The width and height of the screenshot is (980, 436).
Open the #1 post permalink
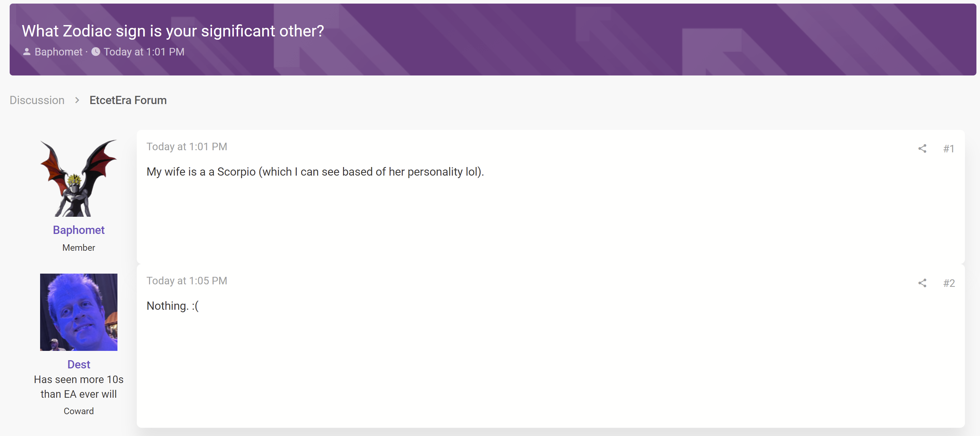pyautogui.click(x=949, y=149)
